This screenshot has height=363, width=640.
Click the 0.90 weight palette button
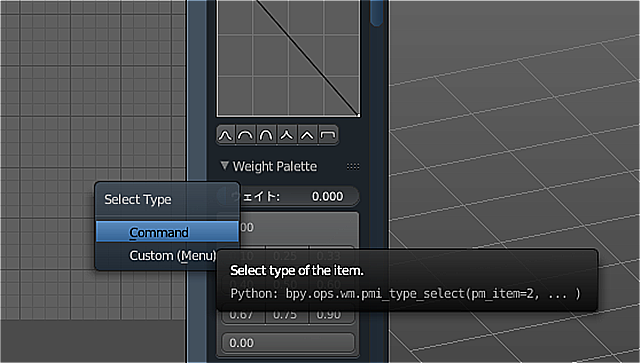tap(331, 315)
